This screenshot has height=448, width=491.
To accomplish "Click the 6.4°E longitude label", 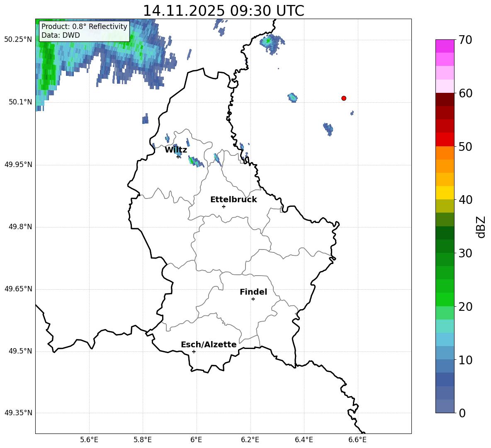I will pos(304,440).
